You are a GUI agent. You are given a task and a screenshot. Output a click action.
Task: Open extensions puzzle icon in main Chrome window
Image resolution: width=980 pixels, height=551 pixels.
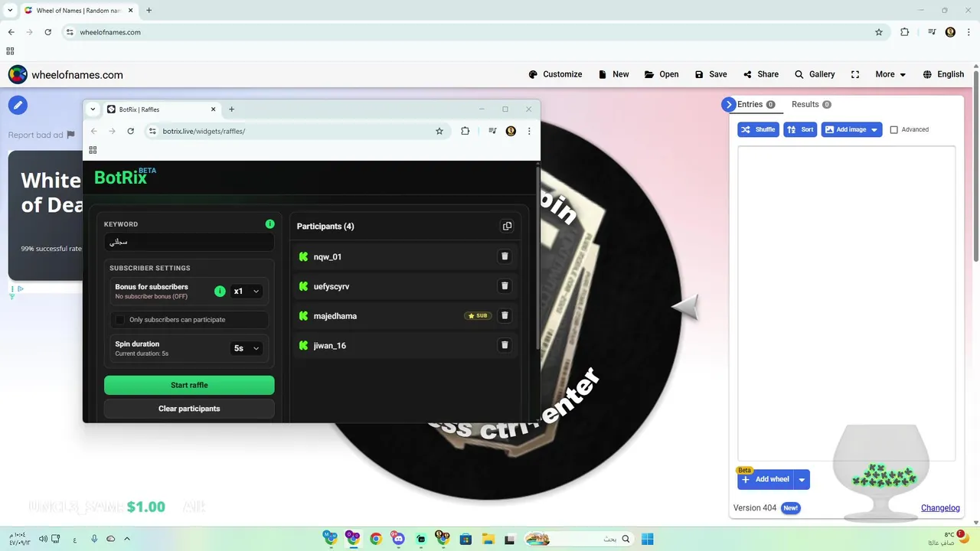coord(905,32)
